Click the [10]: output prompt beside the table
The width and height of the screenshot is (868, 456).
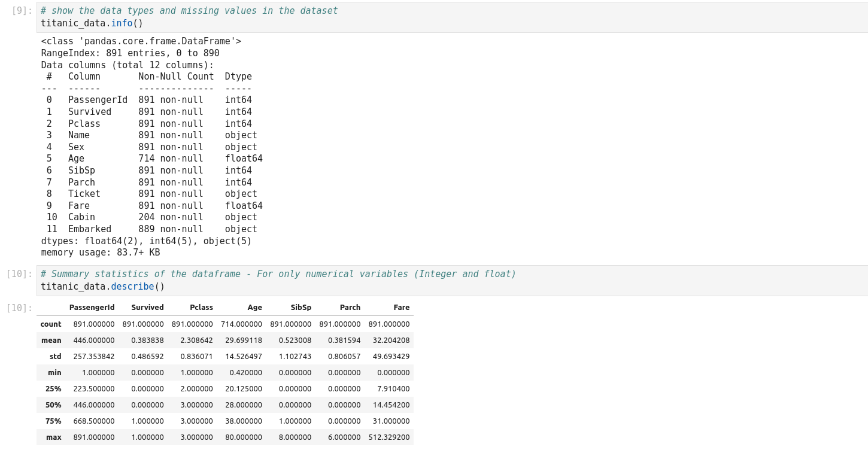(x=19, y=308)
